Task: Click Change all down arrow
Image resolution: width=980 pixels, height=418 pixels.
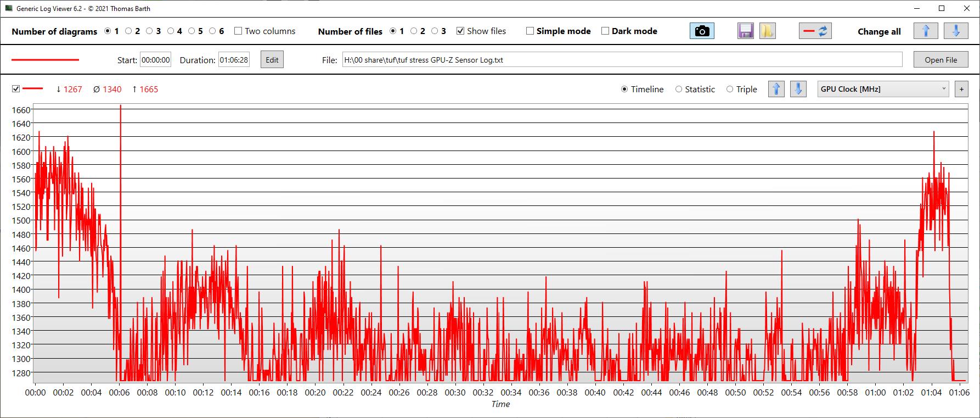Action: 955,31
